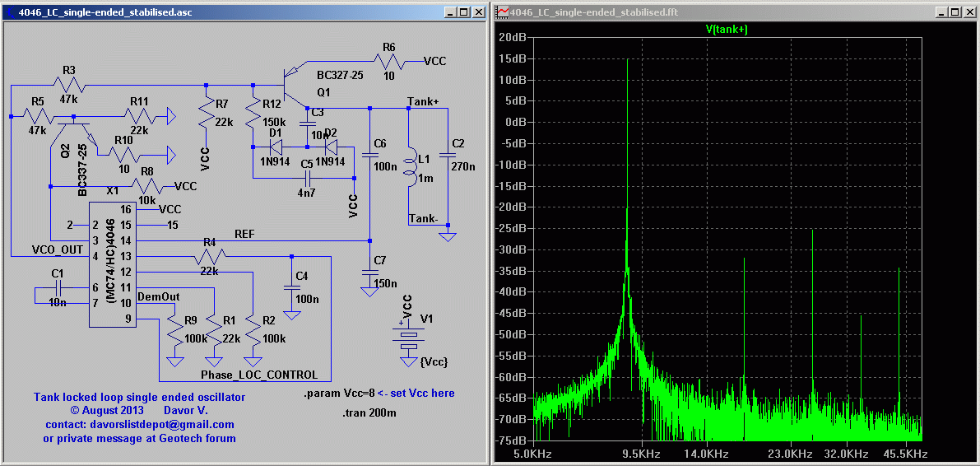
Task: Minimize the schematic .asc window
Action: pyautogui.click(x=450, y=12)
